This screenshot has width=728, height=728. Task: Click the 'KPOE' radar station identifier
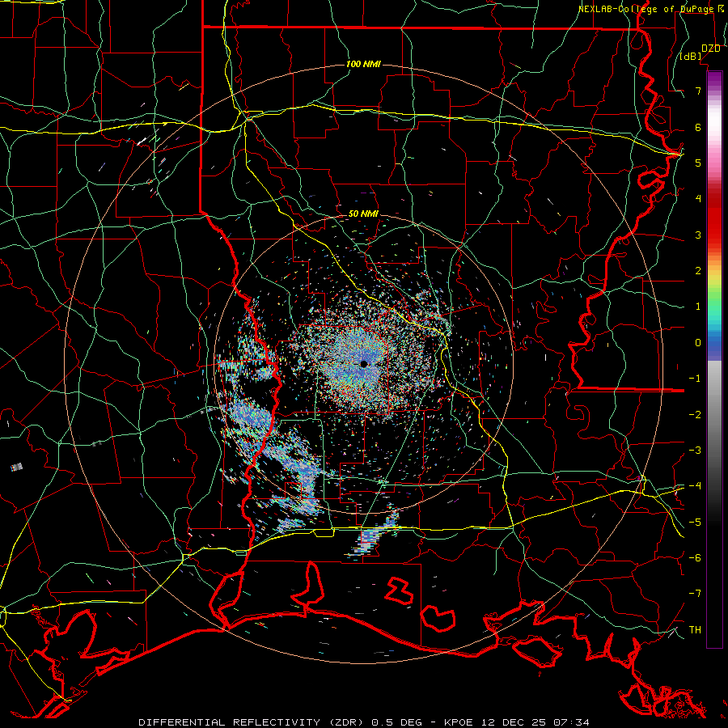(x=459, y=722)
